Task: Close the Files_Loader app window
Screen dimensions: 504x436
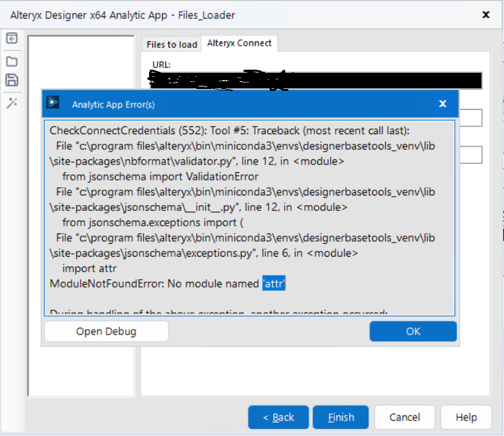Action: (486, 14)
